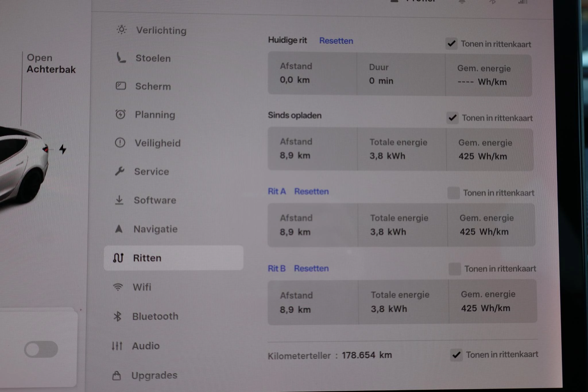Click the Software download icon
The image size is (588, 392).
(x=119, y=200)
